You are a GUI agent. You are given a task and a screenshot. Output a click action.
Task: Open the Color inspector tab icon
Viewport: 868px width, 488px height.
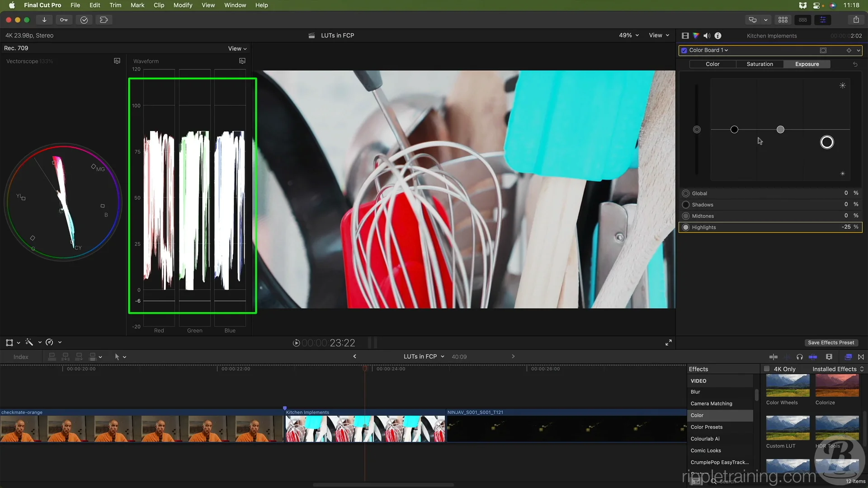tap(696, 36)
